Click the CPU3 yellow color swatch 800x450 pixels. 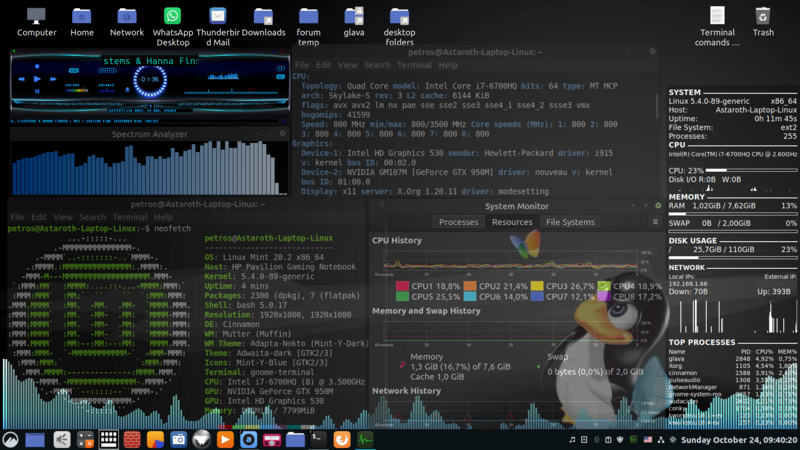[x=537, y=286]
